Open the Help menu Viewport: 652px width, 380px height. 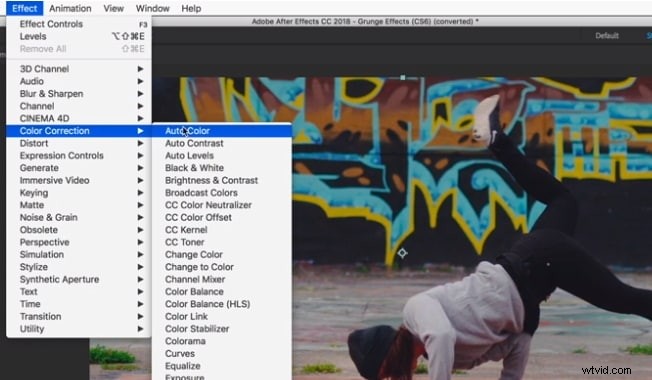coord(191,8)
